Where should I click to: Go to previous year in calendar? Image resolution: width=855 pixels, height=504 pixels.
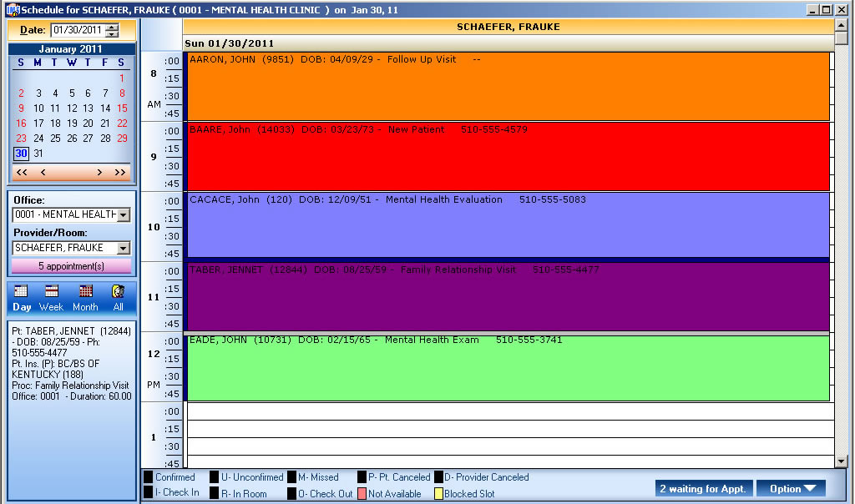(22, 172)
